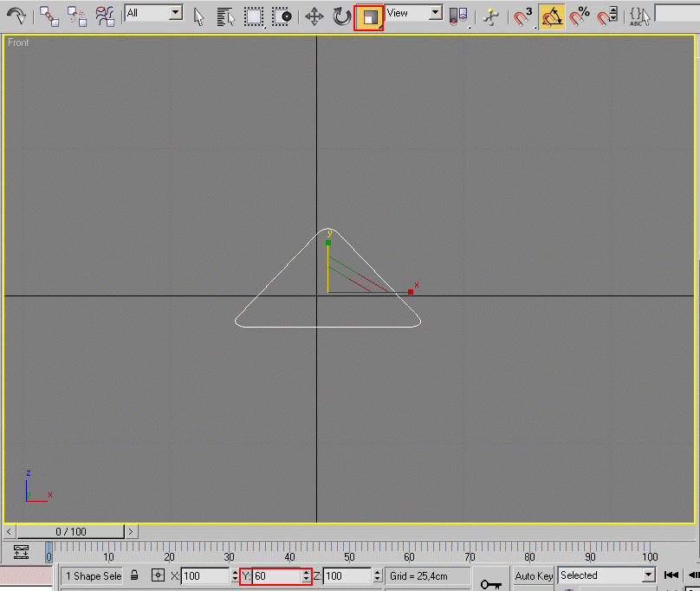Screen dimensions: 700x591
Task: Click the '1 Shape Sele' status text
Action: click(x=94, y=576)
